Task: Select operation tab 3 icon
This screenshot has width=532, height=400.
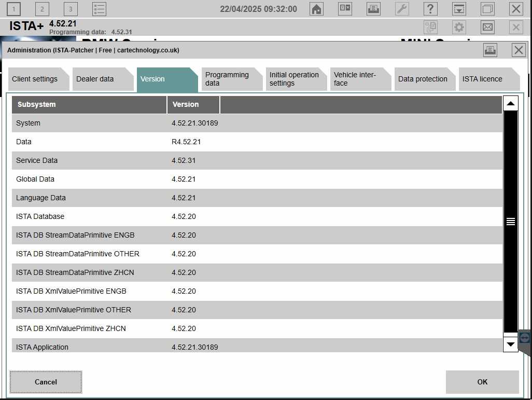Action: pos(71,9)
